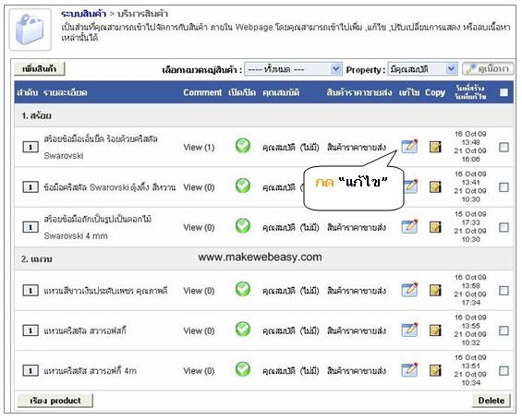Click the edit pencil icon for แหวนคริสตัล สวารอฟสกี้ 4m
The width and height of the screenshot is (522, 420).
(x=409, y=370)
